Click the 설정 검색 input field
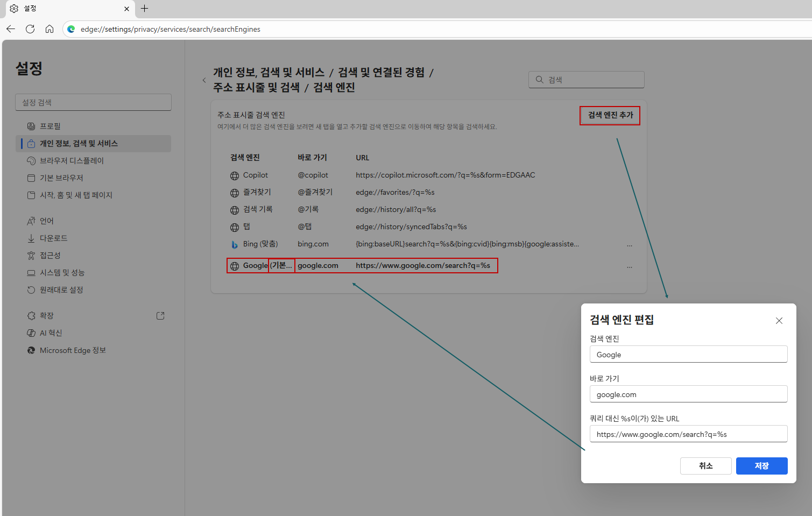812x516 pixels. click(93, 102)
